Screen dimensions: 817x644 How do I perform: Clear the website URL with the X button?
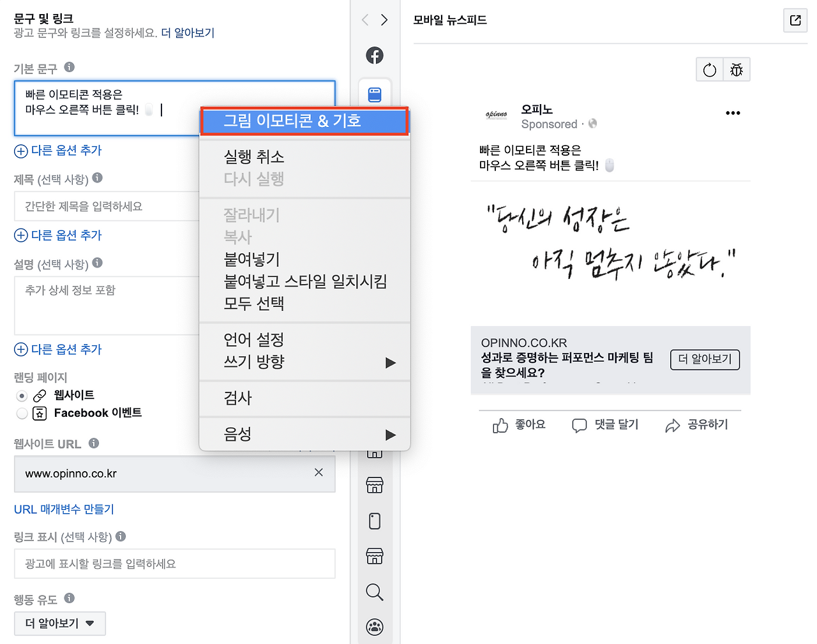tap(319, 472)
